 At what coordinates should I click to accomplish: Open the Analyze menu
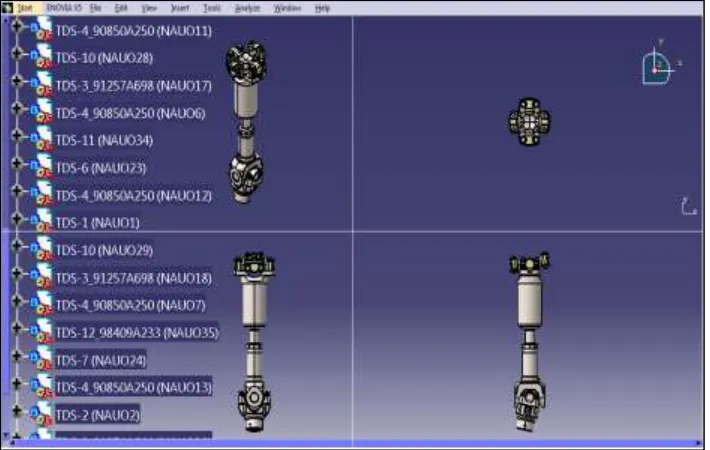247,8
